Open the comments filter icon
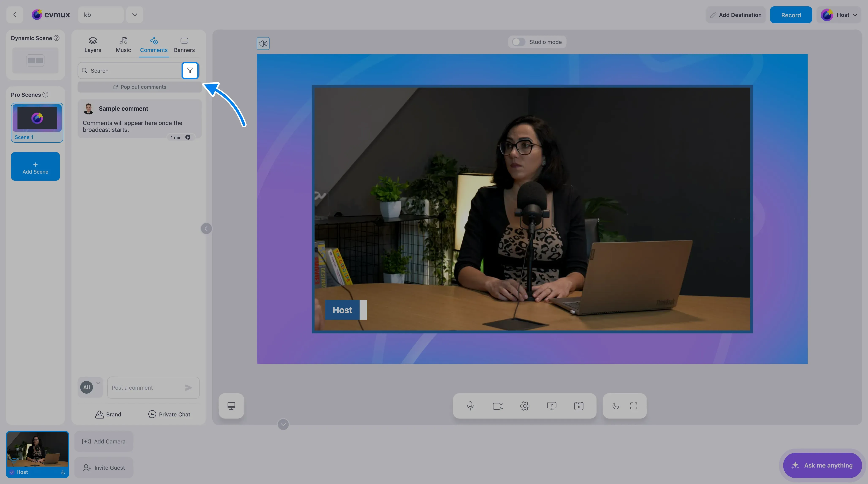This screenshot has height=484, width=868. pyautogui.click(x=190, y=71)
